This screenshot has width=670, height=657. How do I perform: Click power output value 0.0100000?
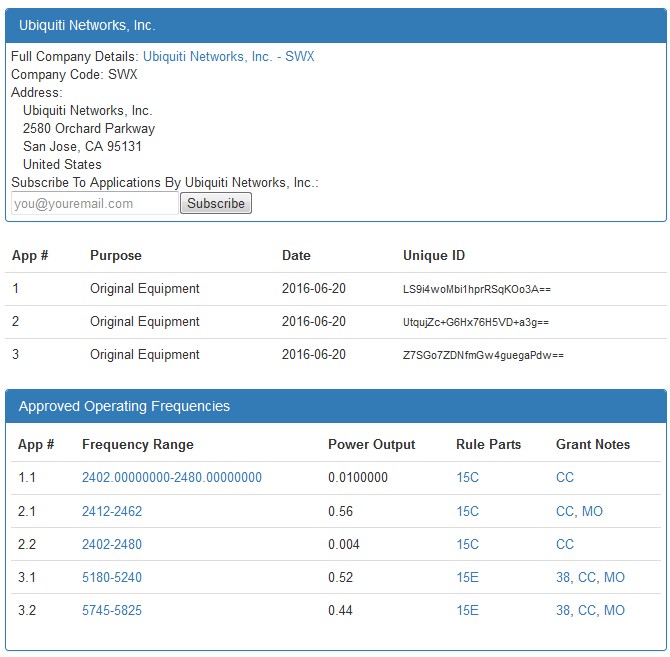tap(358, 477)
